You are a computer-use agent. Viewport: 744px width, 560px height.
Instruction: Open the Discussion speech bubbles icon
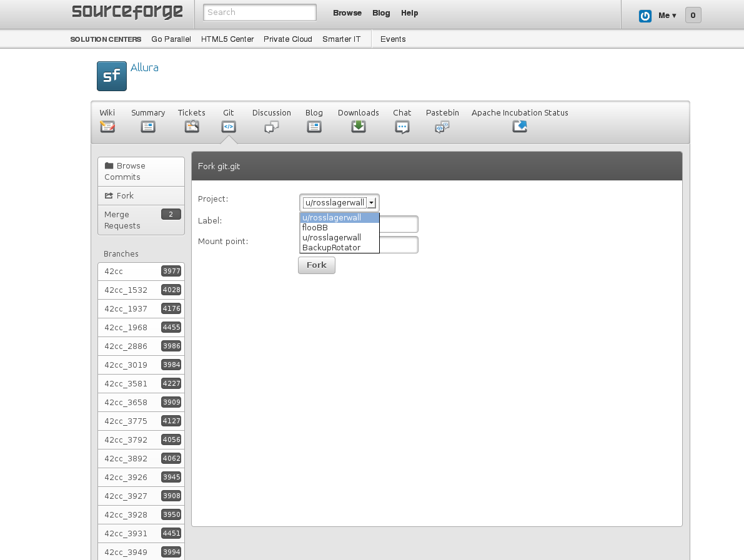click(271, 127)
